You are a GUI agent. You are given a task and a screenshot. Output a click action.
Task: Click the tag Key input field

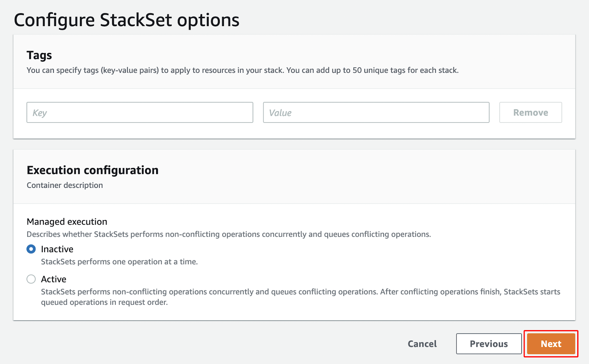(140, 113)
